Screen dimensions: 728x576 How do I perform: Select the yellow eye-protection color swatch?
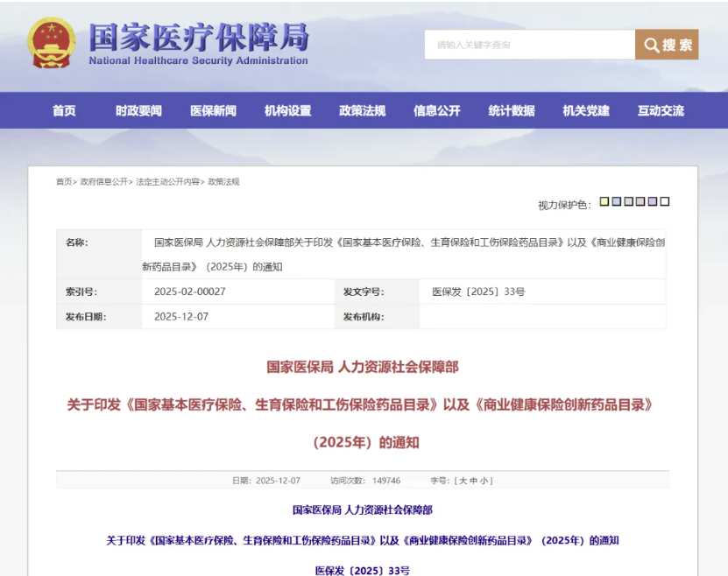tap(604, 202)
